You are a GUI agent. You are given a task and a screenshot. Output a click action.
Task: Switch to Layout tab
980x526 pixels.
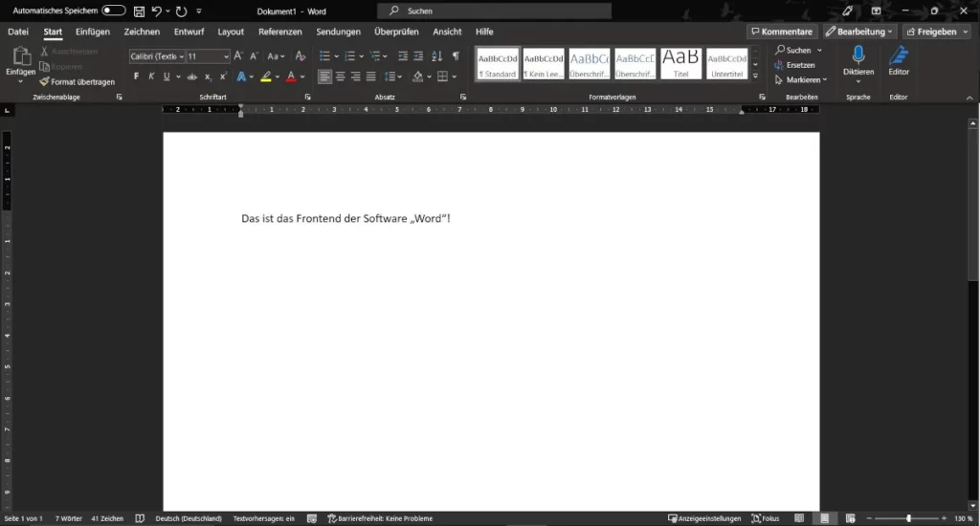pos(231,32)
